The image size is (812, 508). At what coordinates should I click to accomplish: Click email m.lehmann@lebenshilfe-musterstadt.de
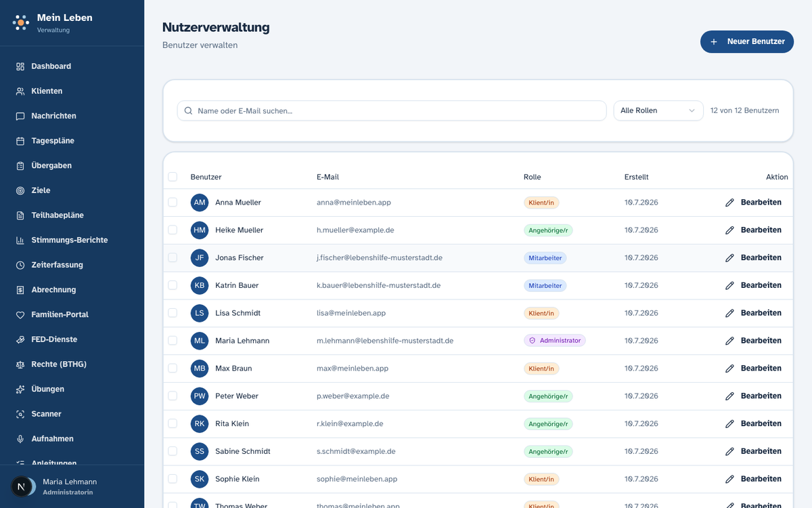(385, 341)
